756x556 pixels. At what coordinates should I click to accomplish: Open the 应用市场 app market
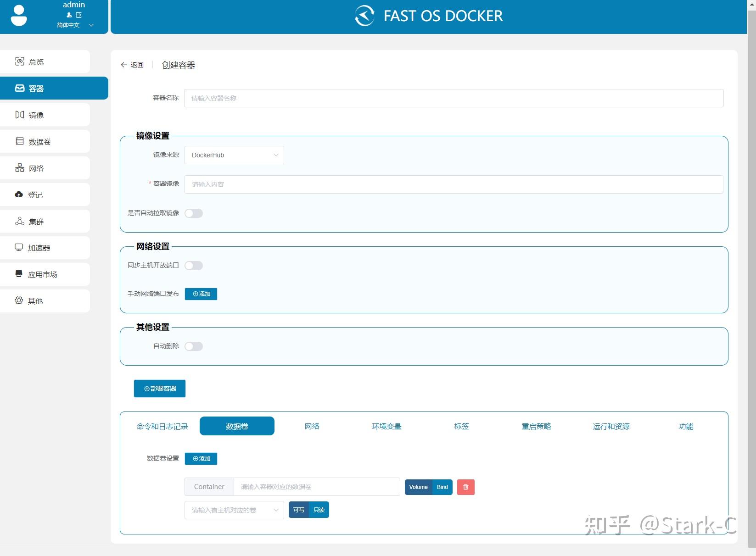tap(42, 274)
